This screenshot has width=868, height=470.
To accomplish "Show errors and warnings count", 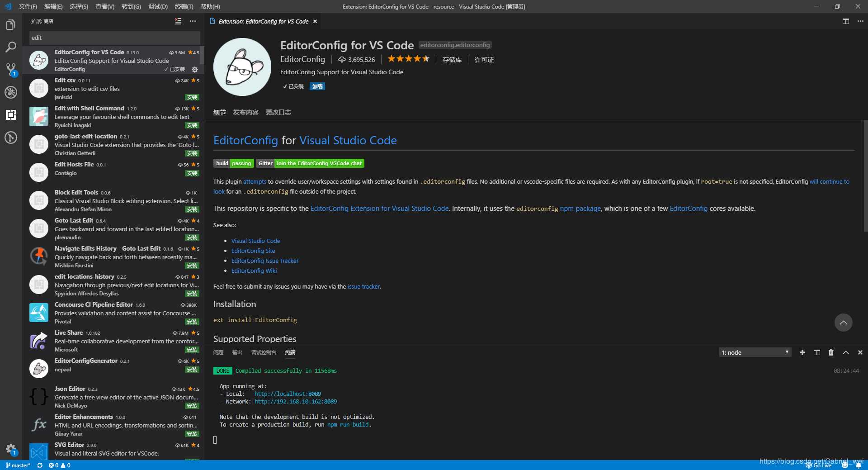I will click(x=60, y=465).
